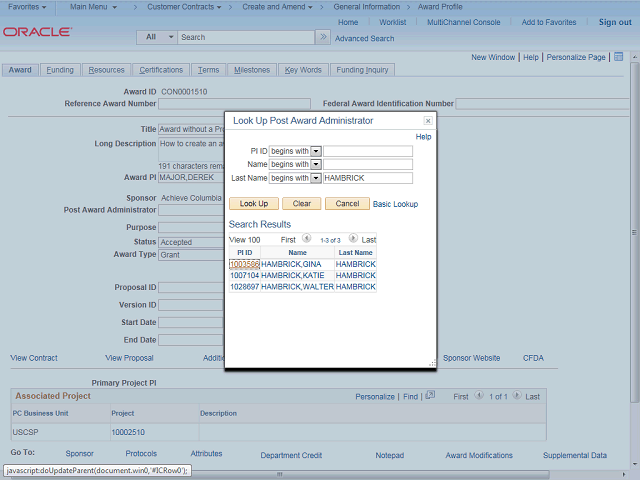Viewport: 640px width, 480px height.
Task: Click the Oracle logo
Action: point(37,32)
